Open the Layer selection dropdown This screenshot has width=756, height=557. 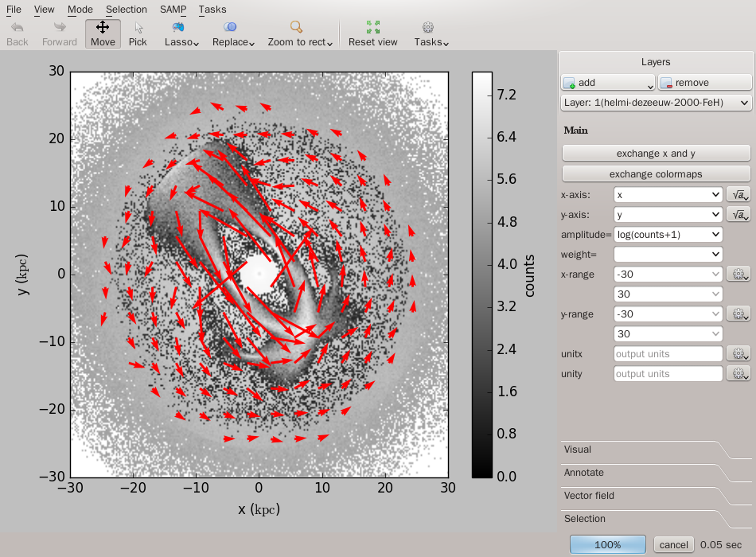click(x=656, y=103)
